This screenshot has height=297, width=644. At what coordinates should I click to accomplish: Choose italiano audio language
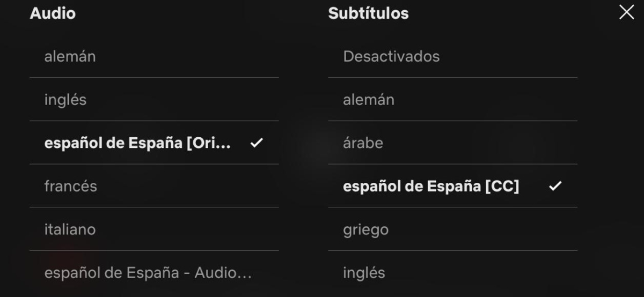pos(154,229)
